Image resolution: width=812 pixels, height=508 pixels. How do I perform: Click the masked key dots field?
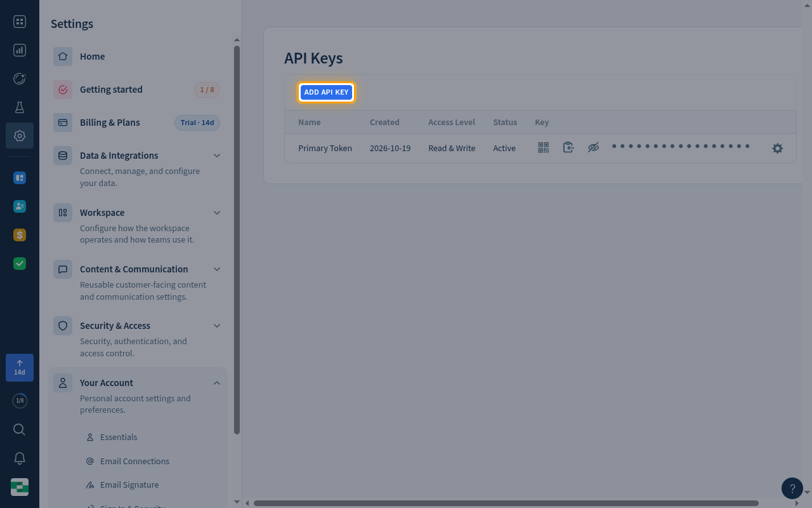pyautogui.click(x=681, y=147)
